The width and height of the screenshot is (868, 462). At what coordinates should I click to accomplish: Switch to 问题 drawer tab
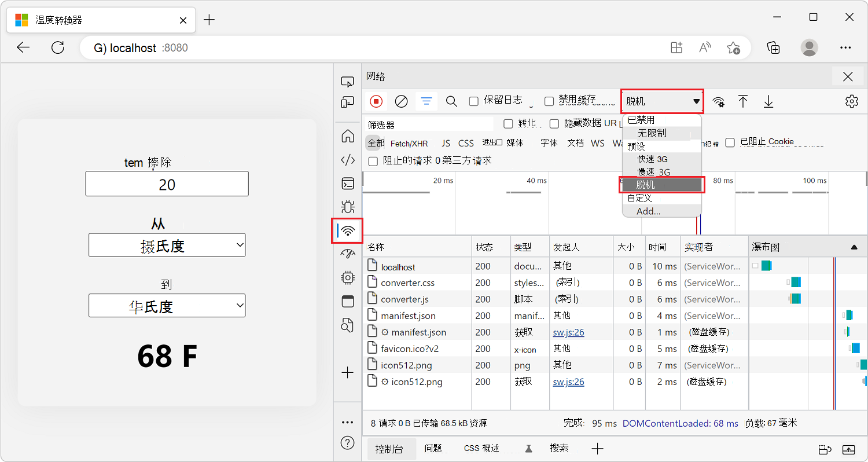pos(433,449)
